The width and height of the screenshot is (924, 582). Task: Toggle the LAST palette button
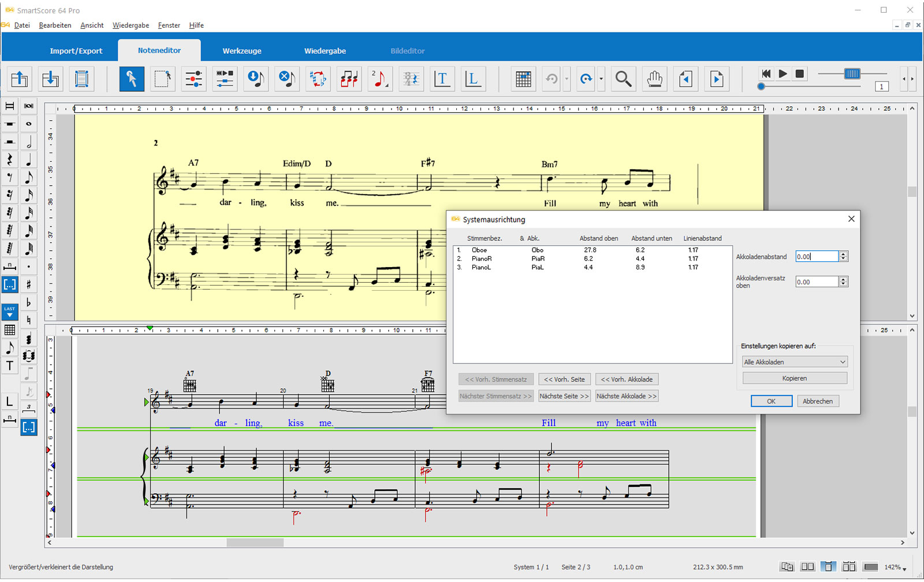click(10, 312)
